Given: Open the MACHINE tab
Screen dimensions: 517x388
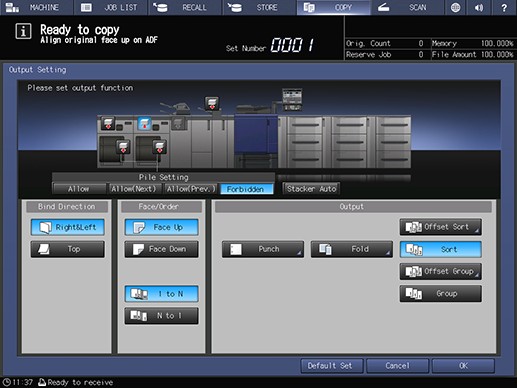Looking at the screenshot, I should pyautogui.click(x=36, y=7).
